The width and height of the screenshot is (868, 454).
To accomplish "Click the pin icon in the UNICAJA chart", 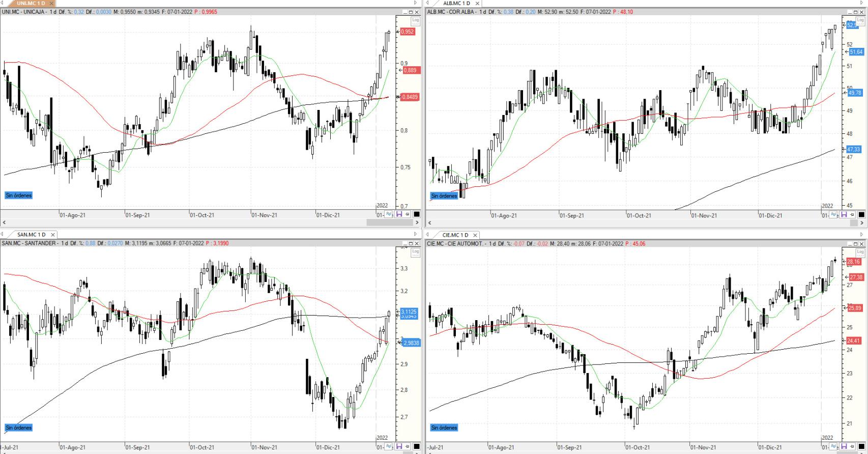I will click(x=408, y=214).
